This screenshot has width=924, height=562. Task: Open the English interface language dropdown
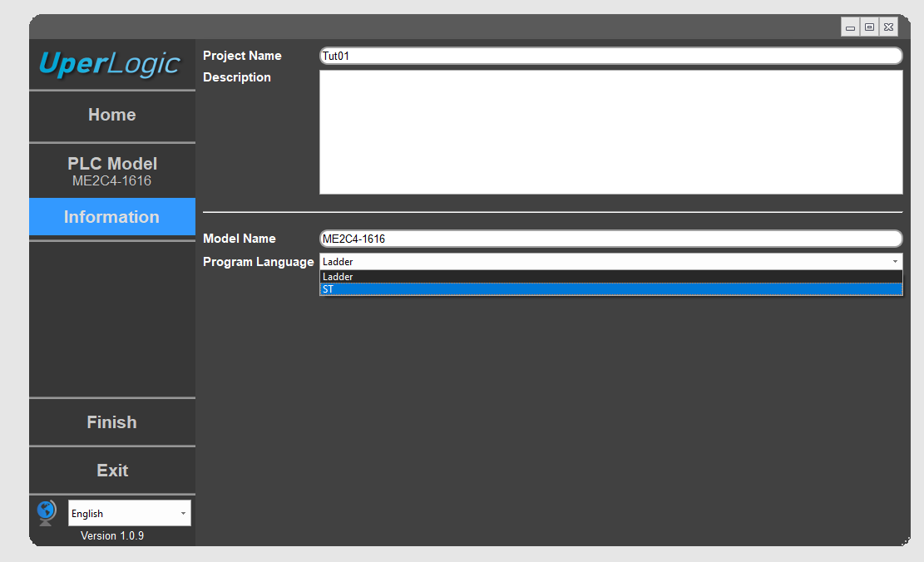129,513
